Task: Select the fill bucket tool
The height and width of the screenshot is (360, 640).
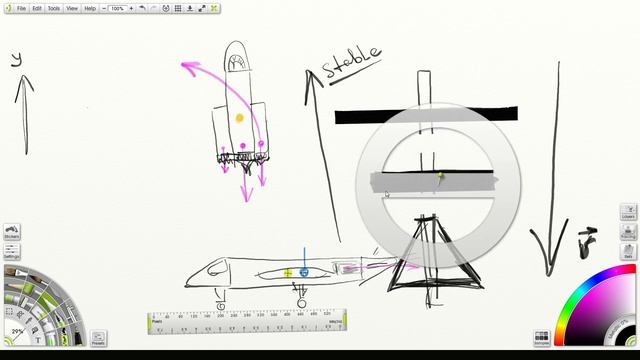Action: (x=35, y=330)
